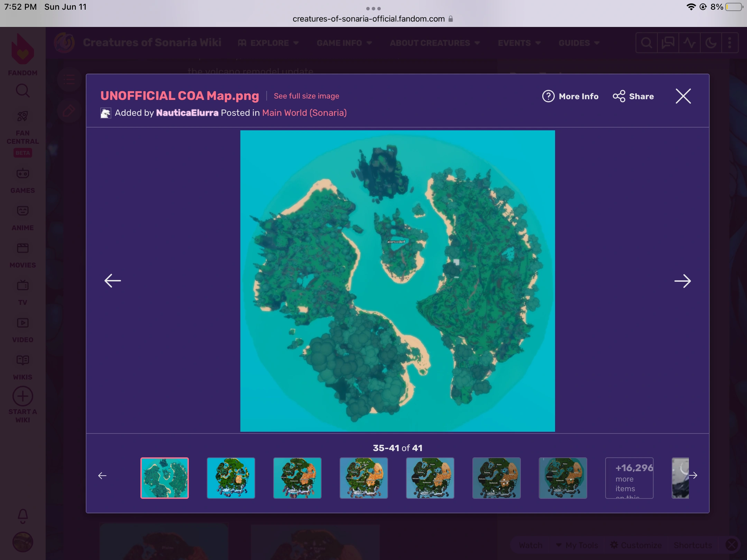747x560 pixels.
Task: Open the Anime section icon
Action: [23, 211]
